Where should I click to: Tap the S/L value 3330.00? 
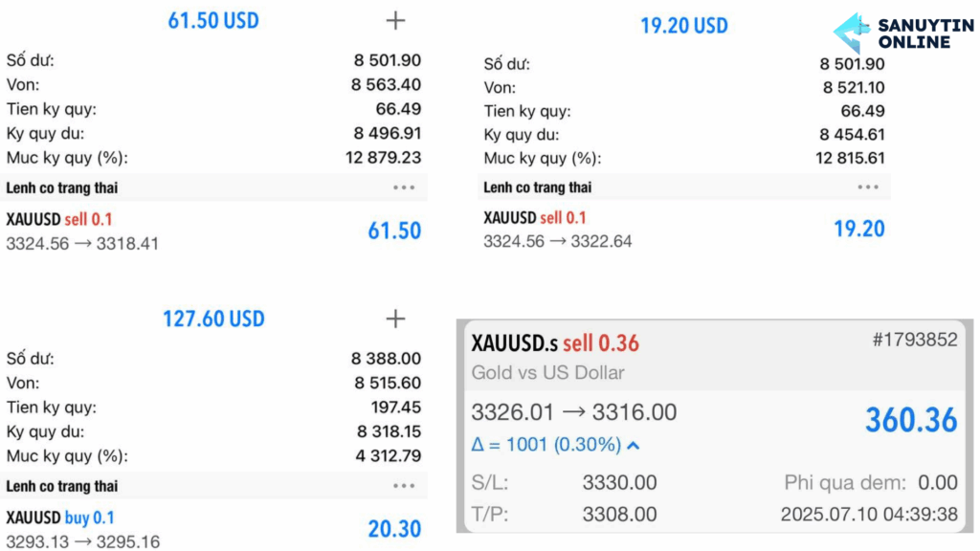(619, 483)
